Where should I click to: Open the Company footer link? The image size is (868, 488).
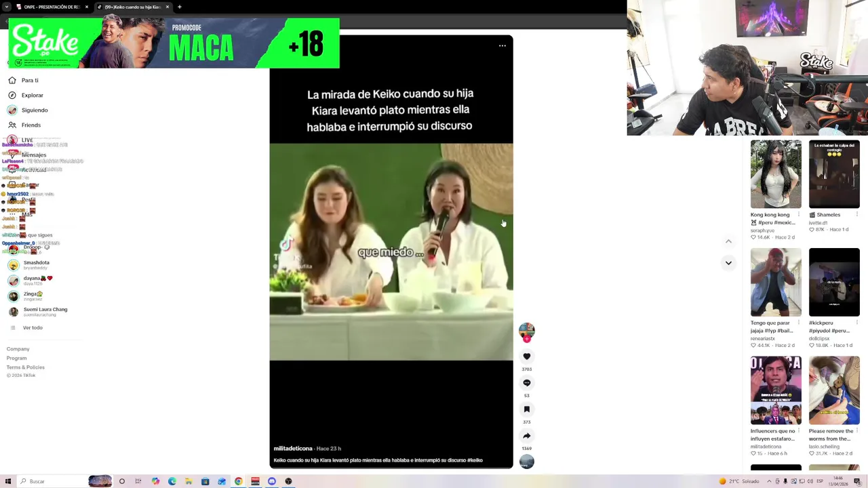coord(18,349)
